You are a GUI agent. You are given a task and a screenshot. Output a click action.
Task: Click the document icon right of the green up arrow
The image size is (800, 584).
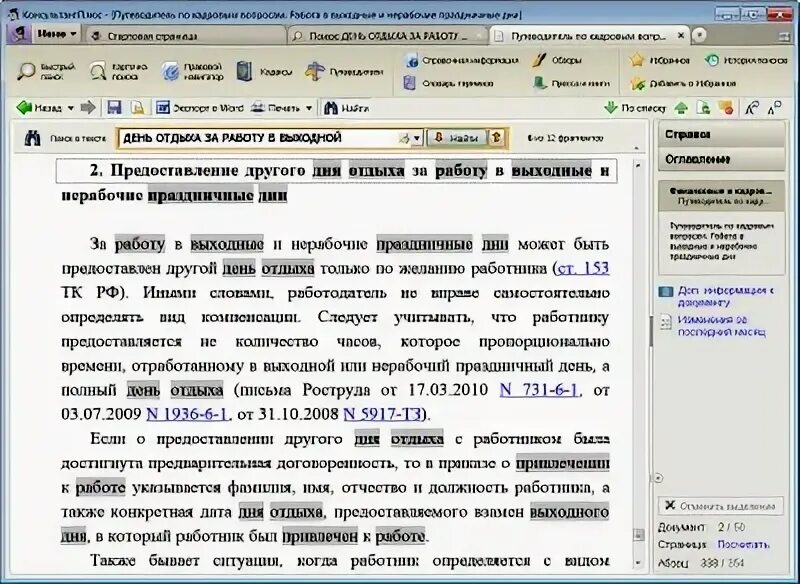click(704, 108)
